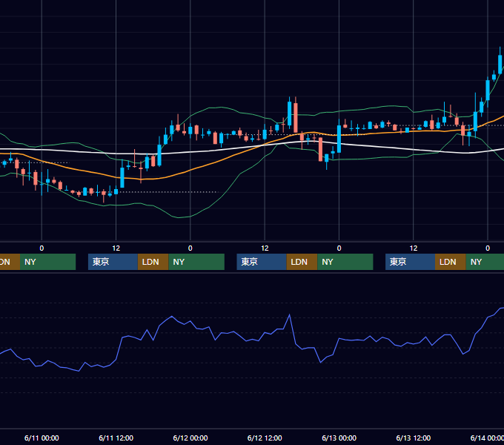The width and height of the screenshot is (504, 445).
Task: Click the "6/13 12:00" date label
Action: (414, 438)
